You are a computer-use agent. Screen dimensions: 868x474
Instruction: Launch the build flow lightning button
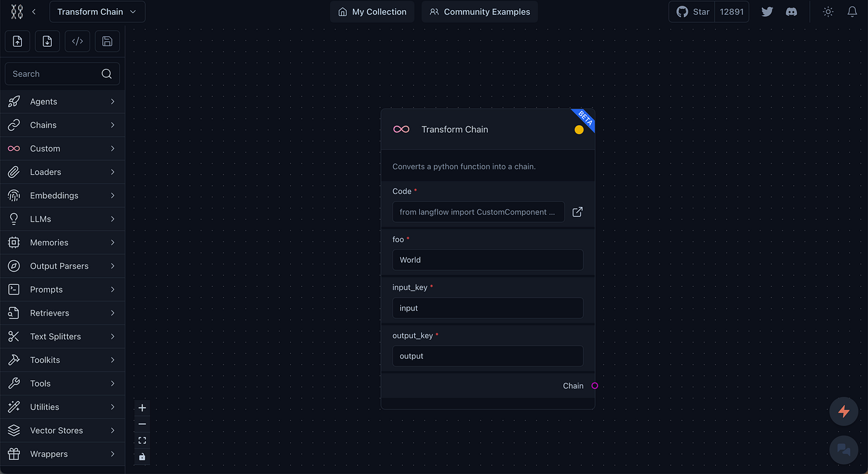pyautogui.click(x=843, y=411)
